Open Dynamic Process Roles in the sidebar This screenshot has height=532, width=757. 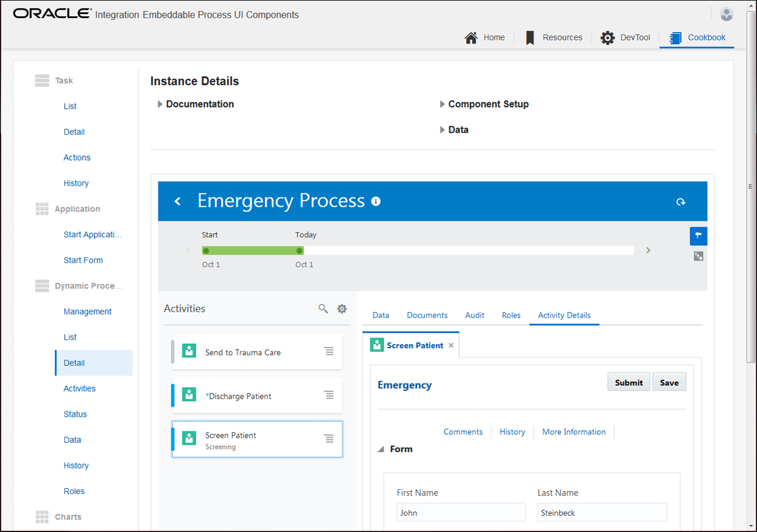point(74,491)
